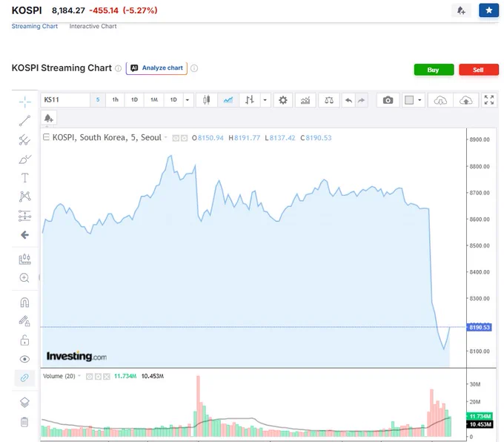Screen dimensions: 504x442
Task: Click the gray layout square swatch
Action: point(409,100)
